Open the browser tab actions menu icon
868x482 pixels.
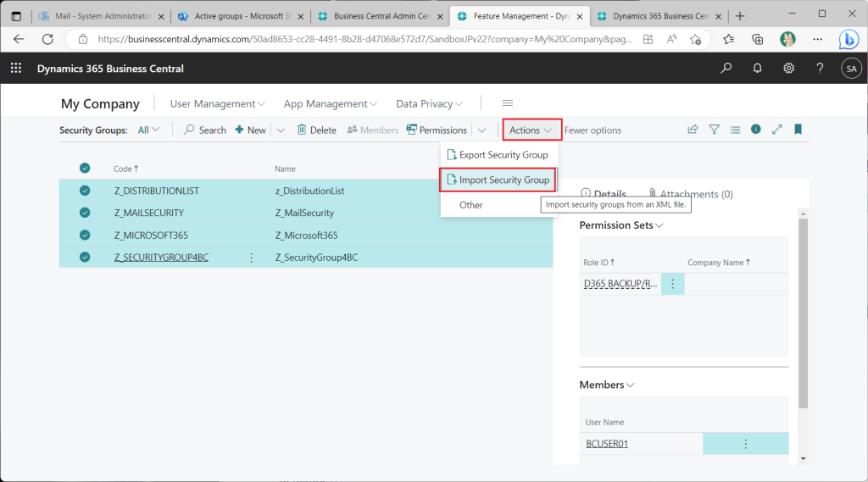click(x=16, y=16)
